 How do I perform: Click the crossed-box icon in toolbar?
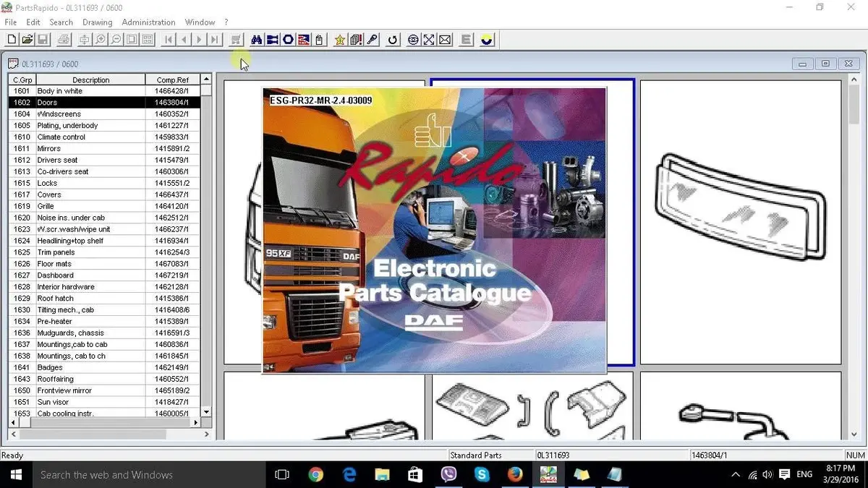[429, 40]
